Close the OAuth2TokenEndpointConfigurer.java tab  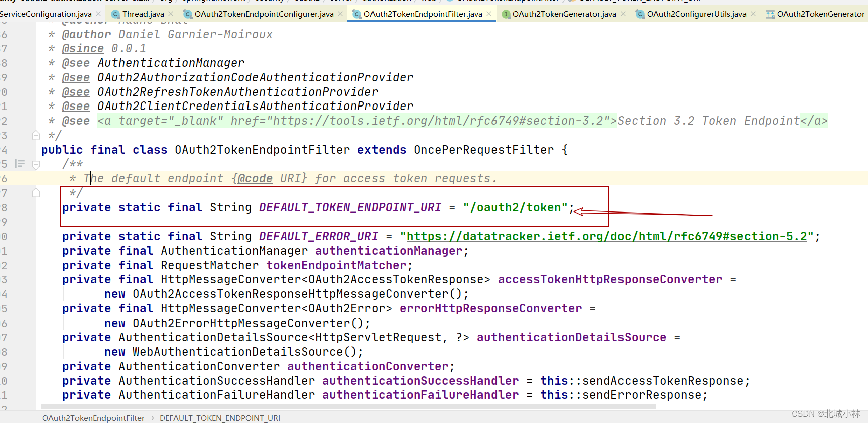tap(340, 14)
